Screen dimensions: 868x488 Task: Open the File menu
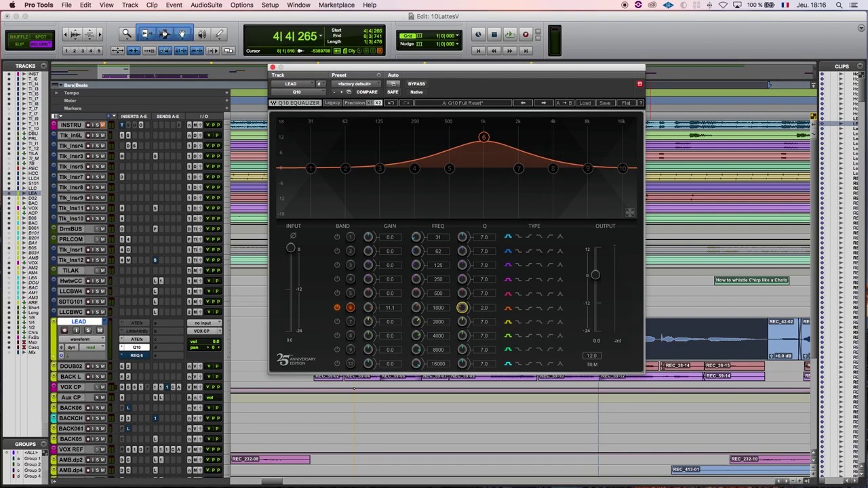click(x=66, y=5)
